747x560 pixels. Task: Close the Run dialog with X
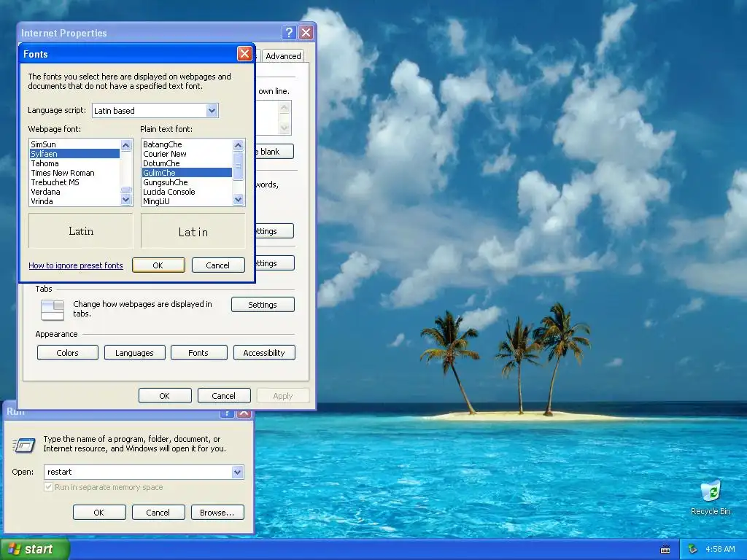tap(244, 413)
